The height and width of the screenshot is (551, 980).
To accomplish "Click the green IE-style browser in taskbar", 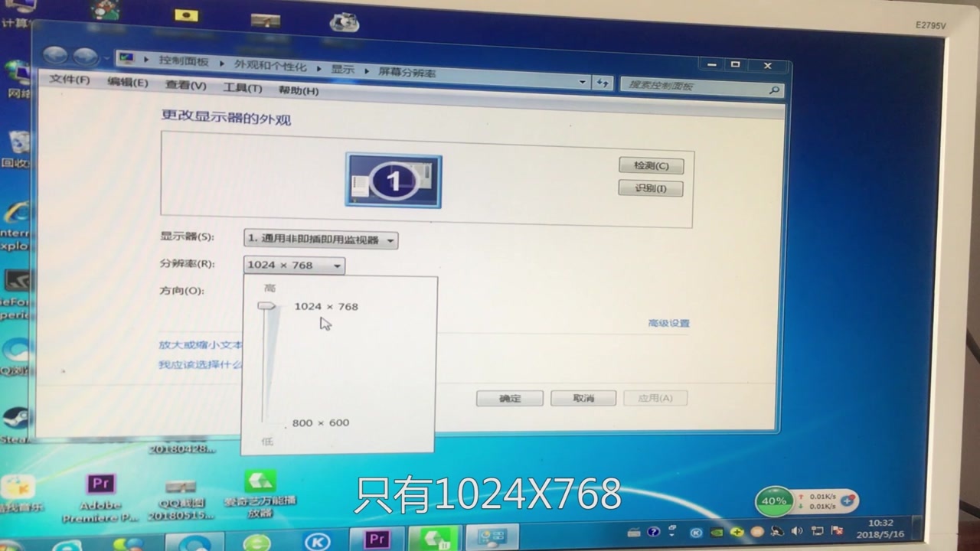I will (x=257, y=543).
